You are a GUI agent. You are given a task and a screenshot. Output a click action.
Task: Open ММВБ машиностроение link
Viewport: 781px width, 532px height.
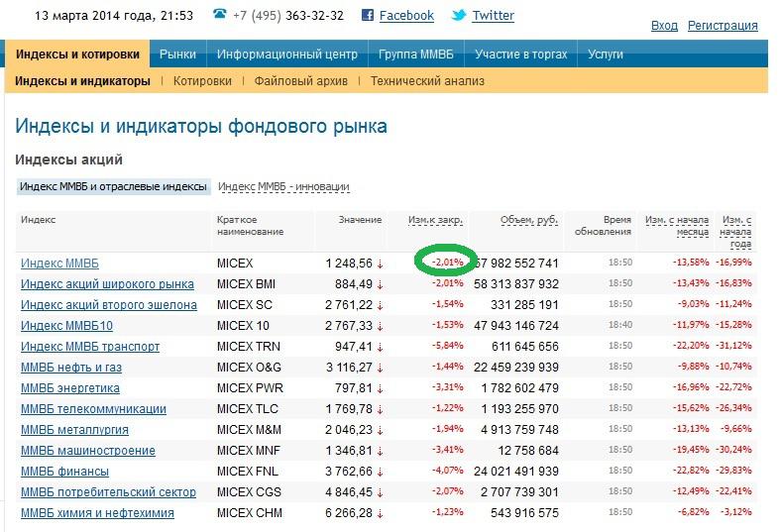click(88, 451)
